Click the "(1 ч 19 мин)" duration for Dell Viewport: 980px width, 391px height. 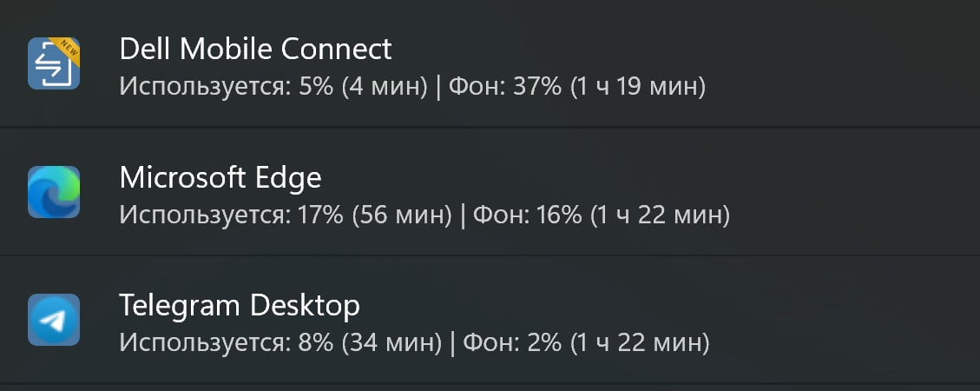click(x=637, y=86)
